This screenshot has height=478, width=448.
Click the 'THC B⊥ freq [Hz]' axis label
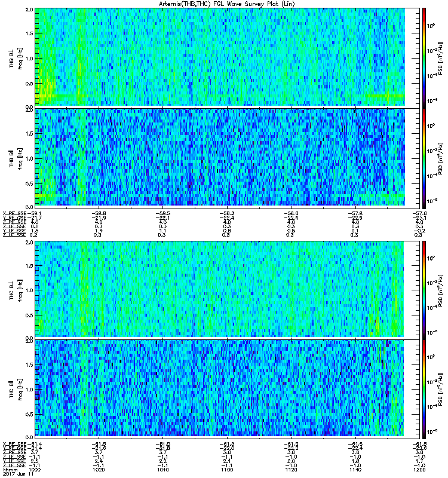(x=16, y=290)
